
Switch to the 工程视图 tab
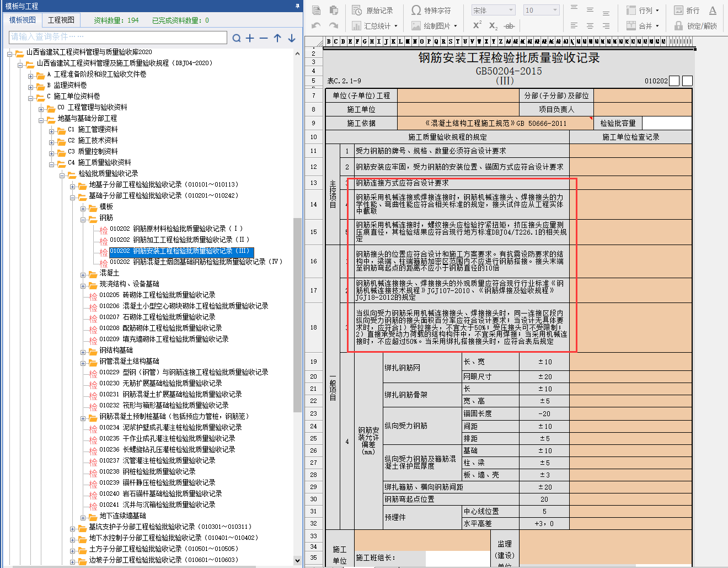coord(61,20)
